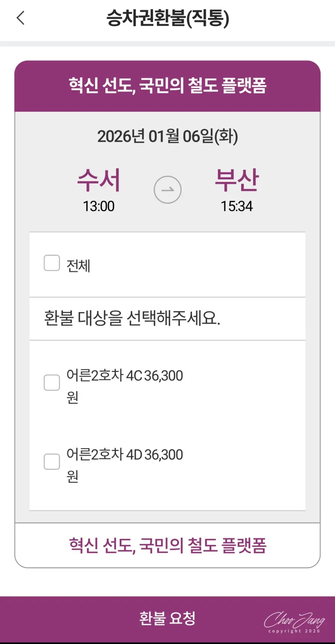
Task: Tap the bottom 혁신 선도 slogan footer text
Action: pyautogui.click(x=167, y=546)
